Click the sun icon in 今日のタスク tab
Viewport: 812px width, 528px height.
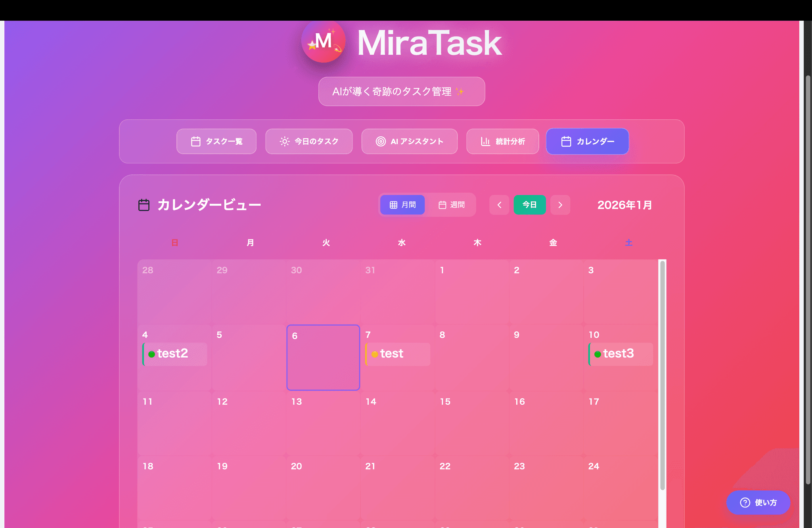pos(284,142)
